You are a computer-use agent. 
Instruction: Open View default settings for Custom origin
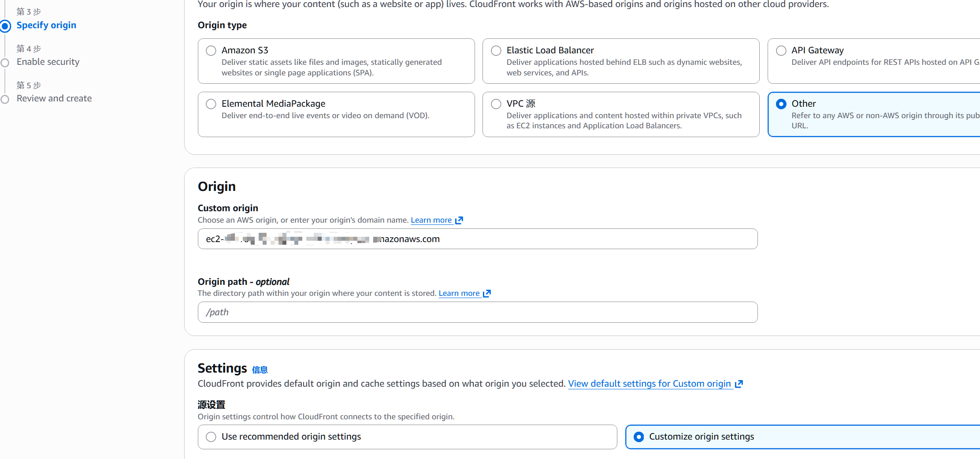point(649,384)
